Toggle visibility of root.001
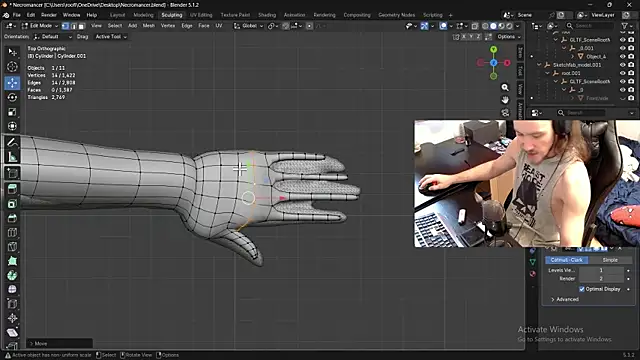 [622, 73]
